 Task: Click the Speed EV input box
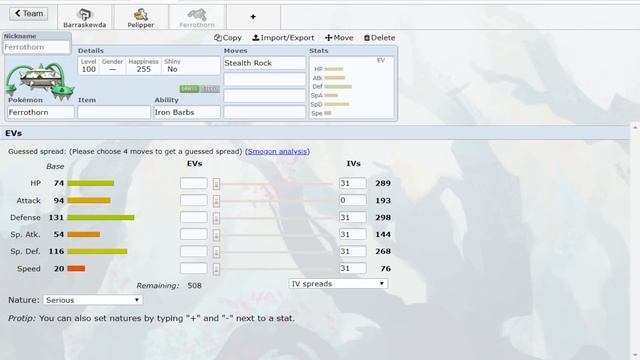pos(194,269)
